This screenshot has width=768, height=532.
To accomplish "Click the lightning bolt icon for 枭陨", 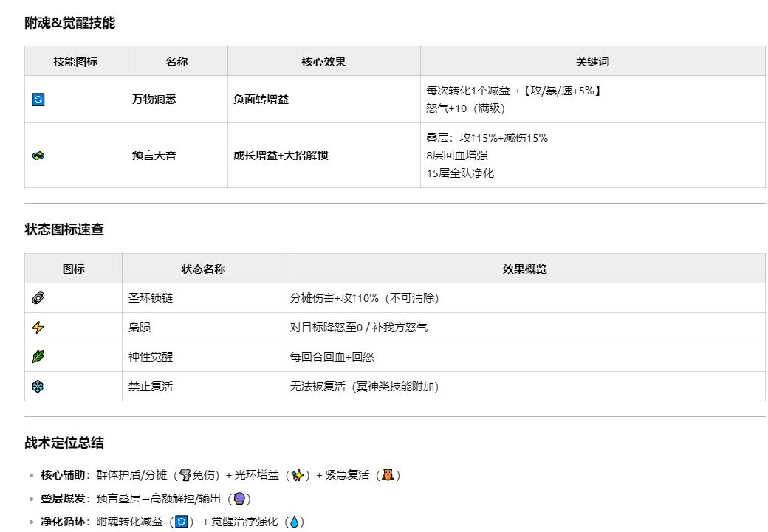I will pos(38,327).
